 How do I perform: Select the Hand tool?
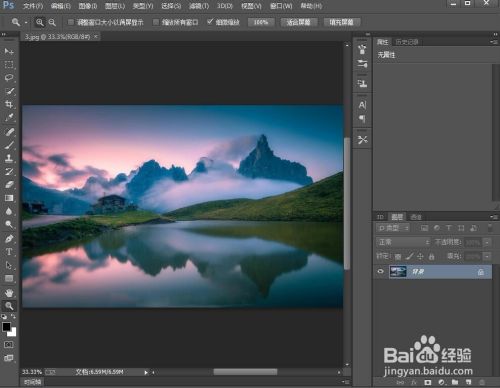[x=9, y=293]
